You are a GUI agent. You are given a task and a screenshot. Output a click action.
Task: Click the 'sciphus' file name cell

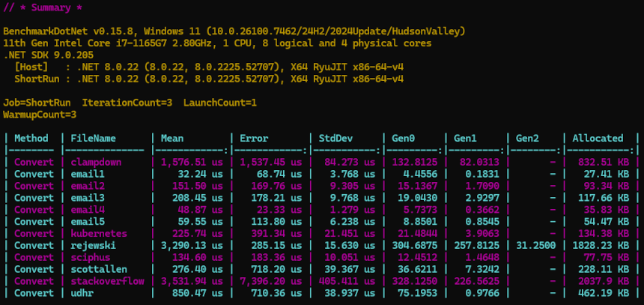tap(91, 258)
